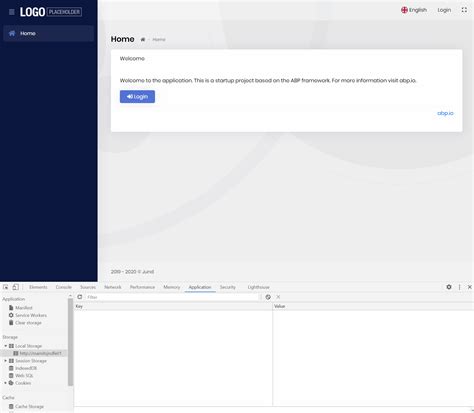
Task: Switch to the Console tab
Action: [x=64, y=287]
